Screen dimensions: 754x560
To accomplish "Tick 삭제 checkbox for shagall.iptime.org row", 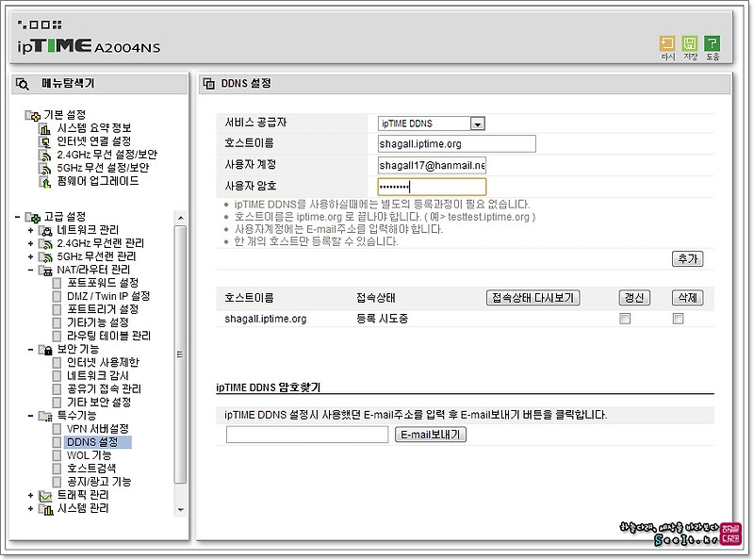I will tap(678, 319).
